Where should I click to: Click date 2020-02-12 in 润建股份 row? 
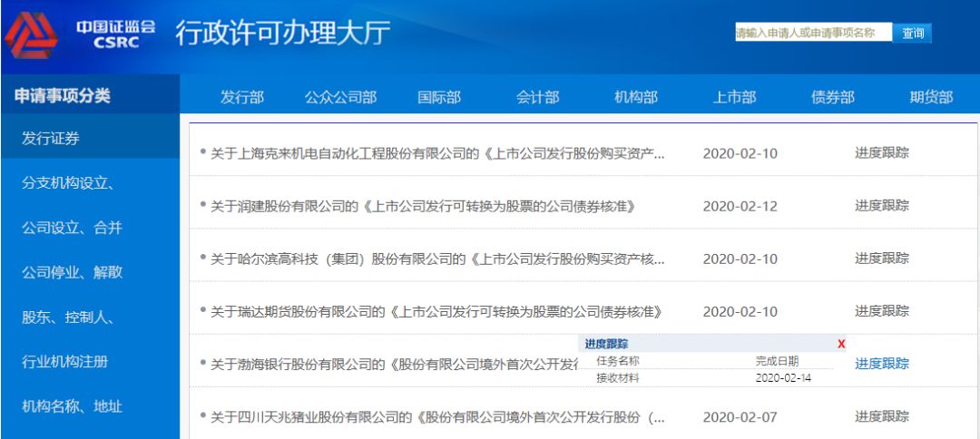(x=740, y=206)
